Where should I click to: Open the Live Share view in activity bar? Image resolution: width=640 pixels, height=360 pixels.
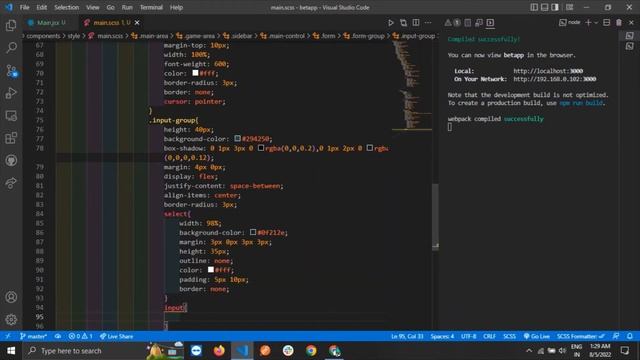pyautogui.click(x=11, y=183)
